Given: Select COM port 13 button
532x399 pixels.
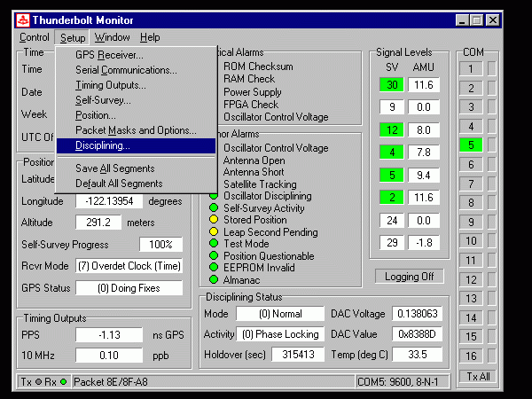Looking at the screenshot, I should click(x=471, y=298).
